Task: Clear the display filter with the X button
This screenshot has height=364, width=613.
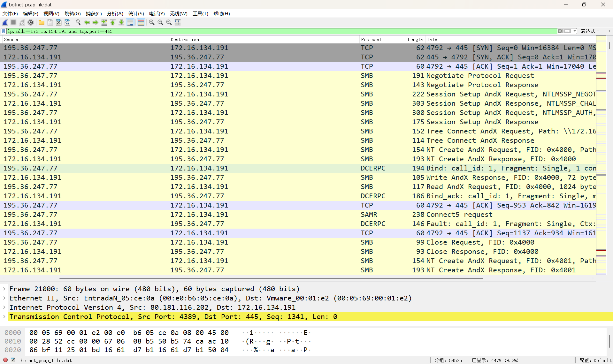Action: 560,31
